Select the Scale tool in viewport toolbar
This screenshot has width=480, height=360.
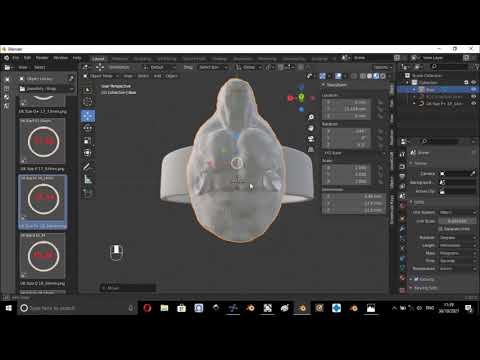88,141
